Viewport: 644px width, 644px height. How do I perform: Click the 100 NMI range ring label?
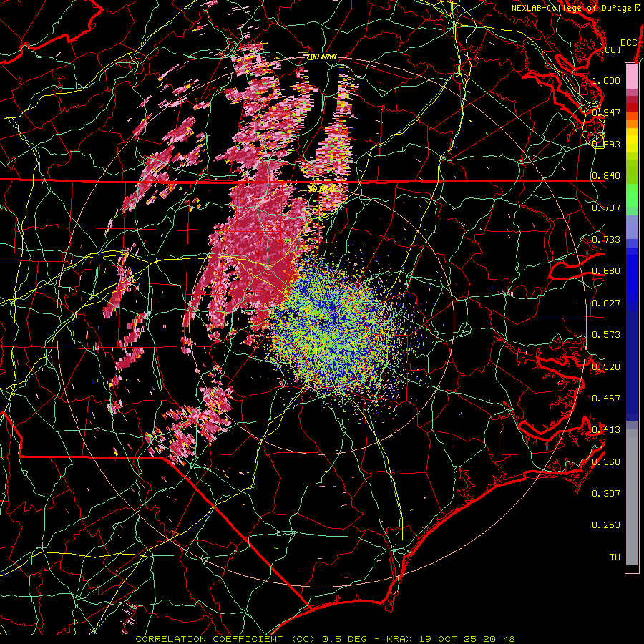pos(321,57)
